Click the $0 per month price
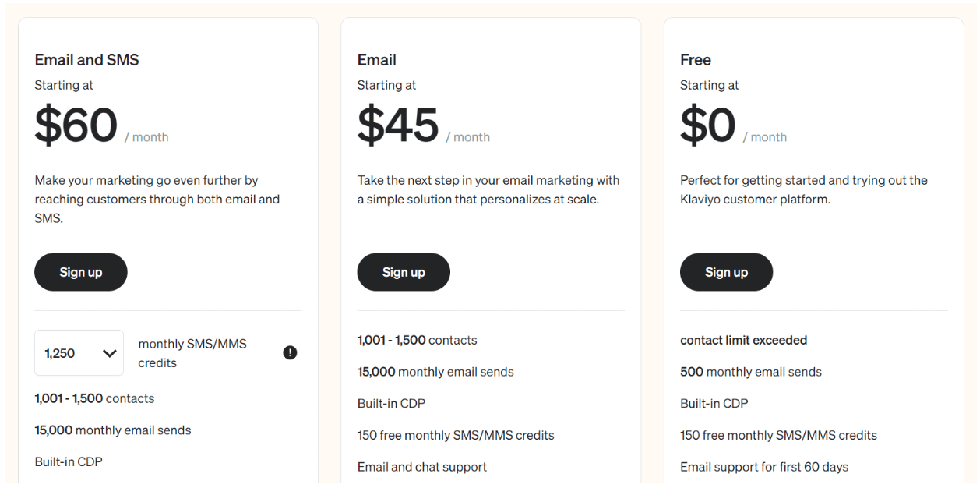The image size is (980, 502). (734, 125)
